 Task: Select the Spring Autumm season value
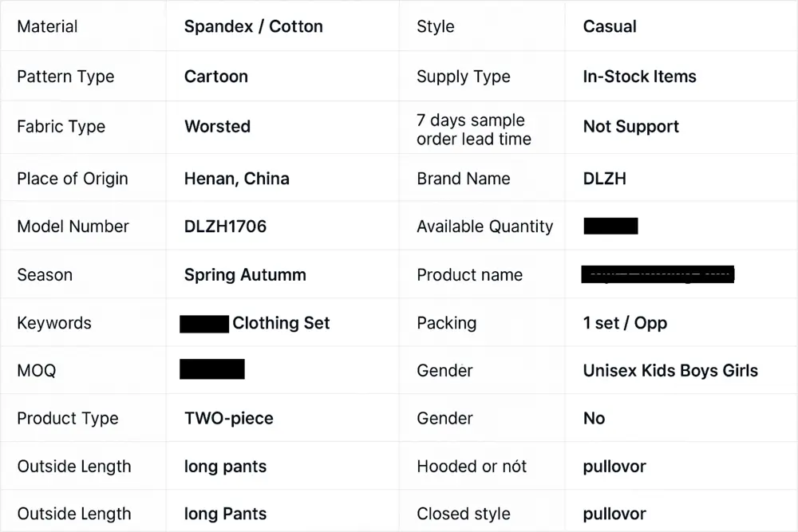point(245,275)
